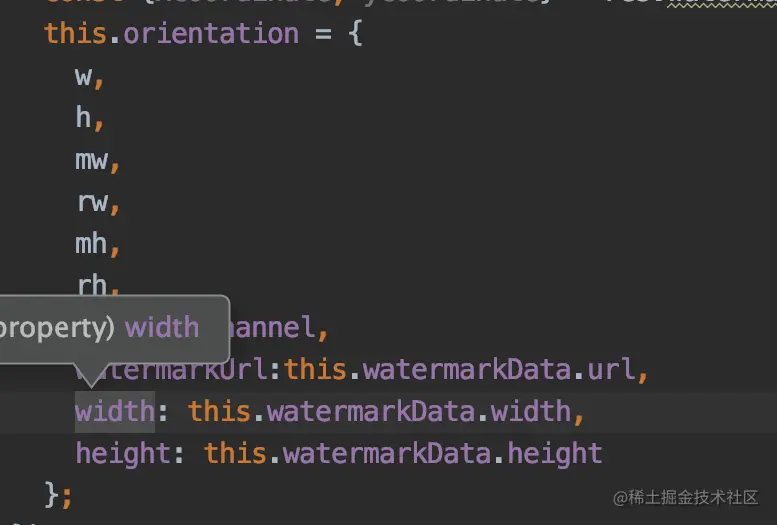The width and height of the screenshot is (777, 525).
Task: Place cursor on the h shorthand property
Action: 84,117
